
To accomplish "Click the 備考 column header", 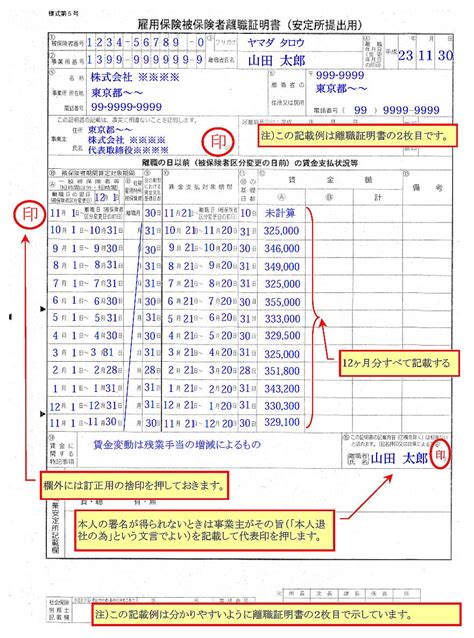I will 427,188.
